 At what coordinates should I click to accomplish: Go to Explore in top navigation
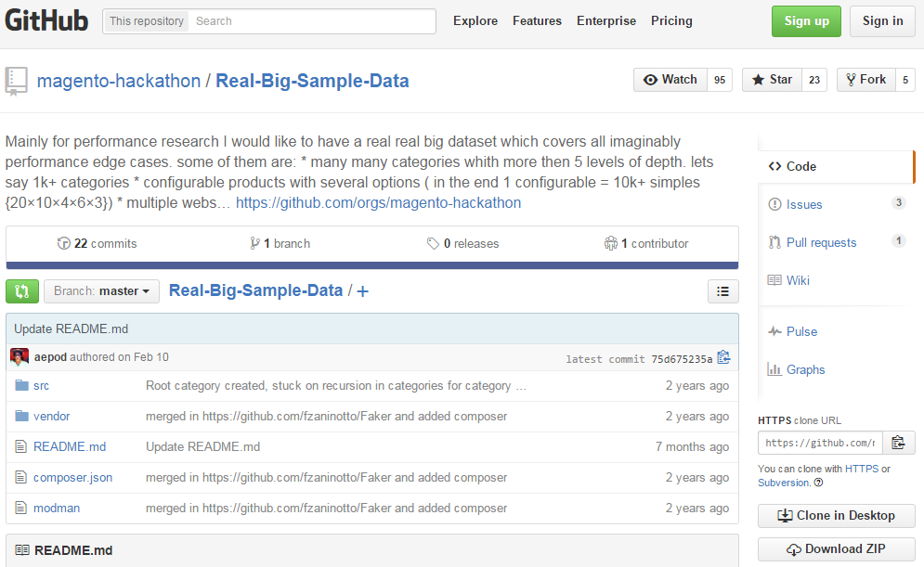coord(475,20)
